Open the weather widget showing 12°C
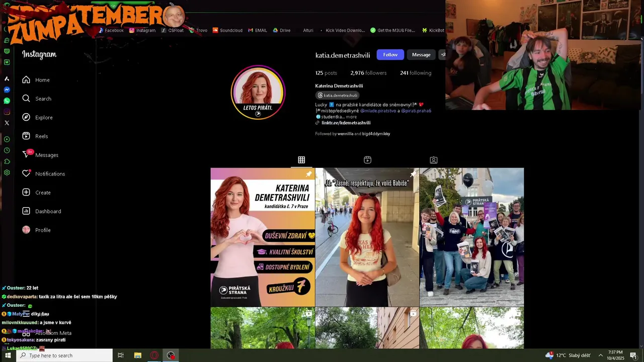Viewport: 644px width, 362px height. [x=568, y=355]
